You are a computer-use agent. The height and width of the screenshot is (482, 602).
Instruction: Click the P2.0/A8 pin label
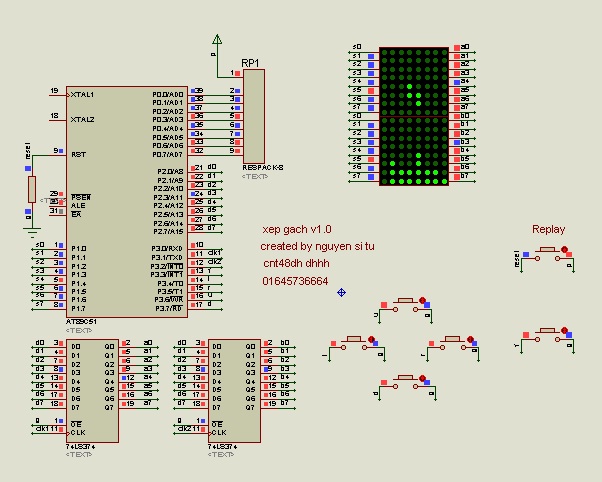(170, 171)
